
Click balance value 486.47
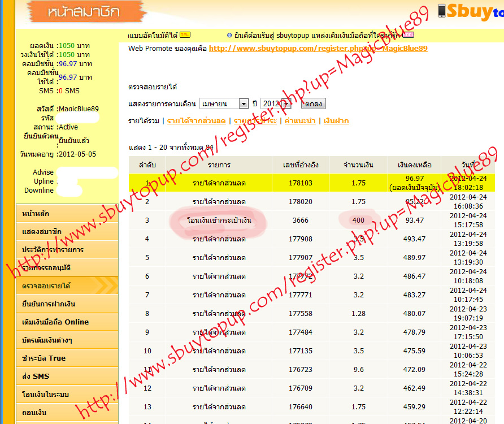tap(414, 276)
